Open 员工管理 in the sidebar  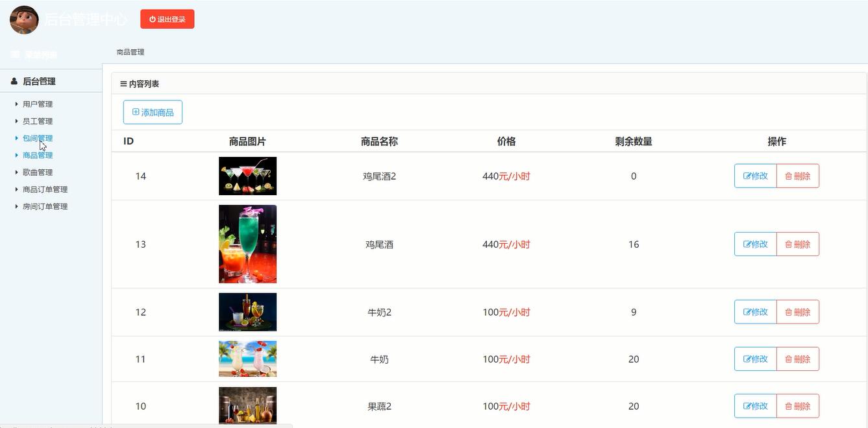(x=38, y=121)
